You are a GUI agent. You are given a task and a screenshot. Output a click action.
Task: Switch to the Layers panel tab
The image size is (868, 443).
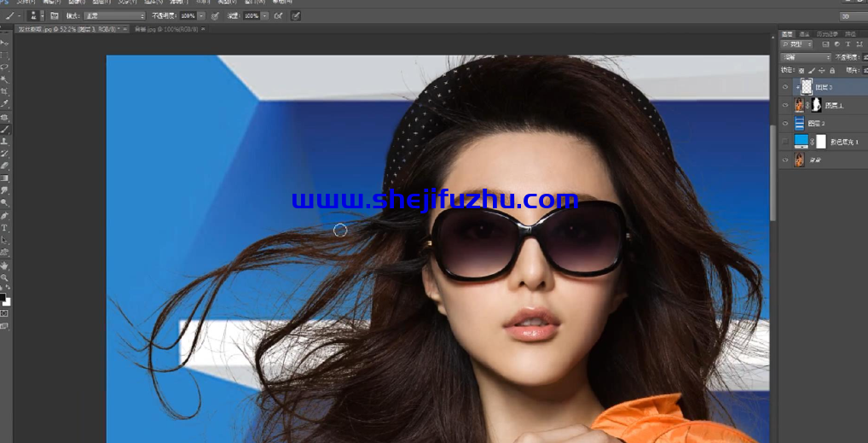coord(787,34)
